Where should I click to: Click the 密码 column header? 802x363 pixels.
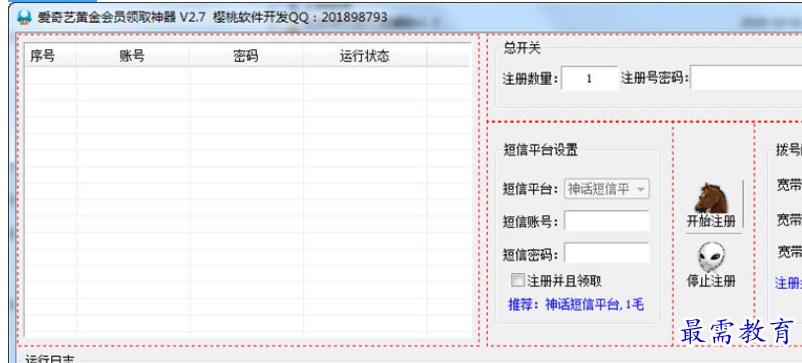tap(246, 56)
